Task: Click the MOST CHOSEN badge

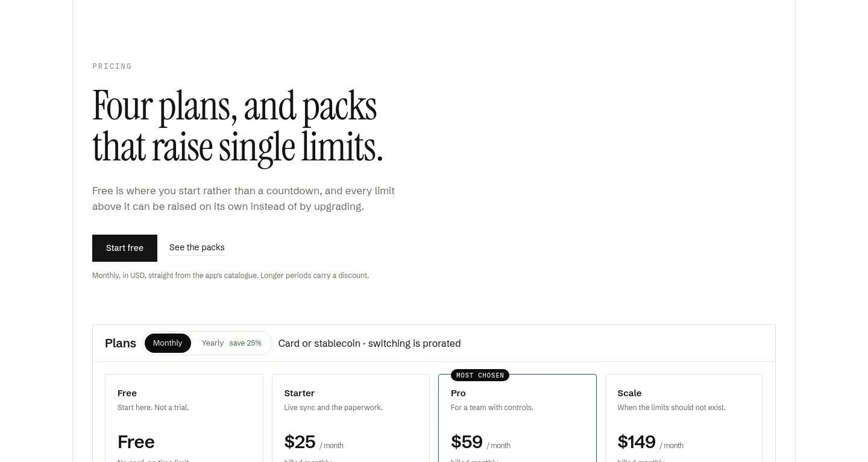Action: 480,375
